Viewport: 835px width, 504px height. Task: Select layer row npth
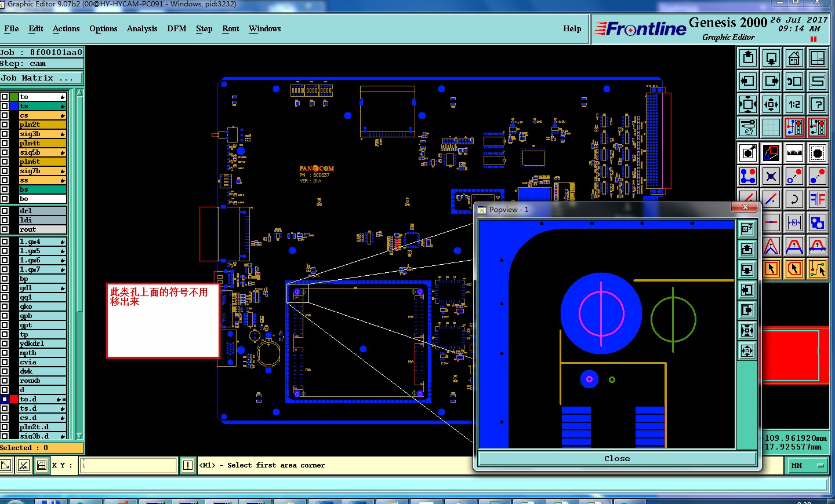click(42, 353)
